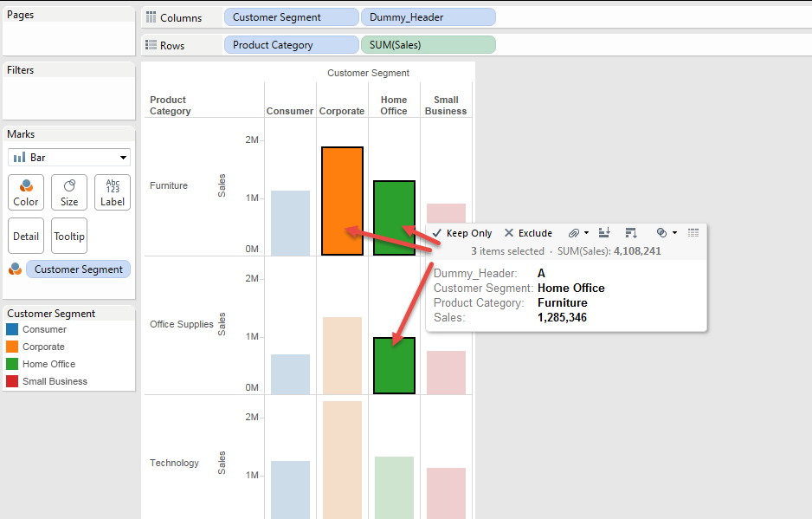812x519 pixels.
Task: Click the Home Office column header
Action: pyautogui.click(x=394, y=105)
